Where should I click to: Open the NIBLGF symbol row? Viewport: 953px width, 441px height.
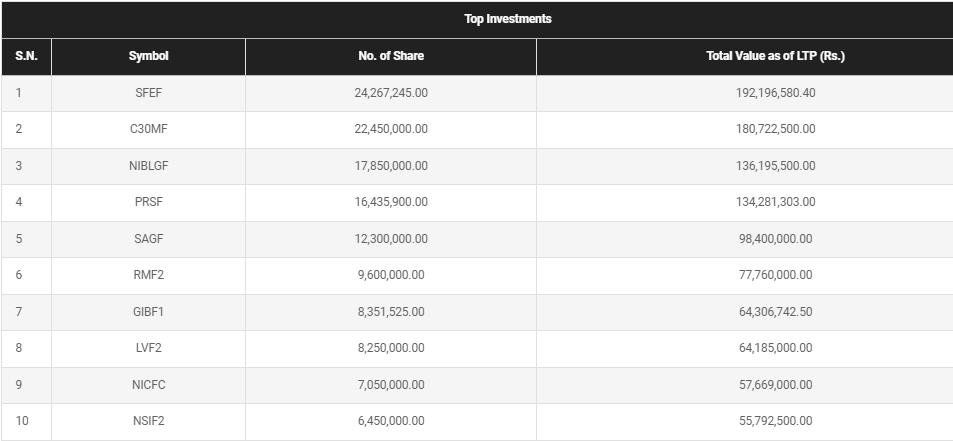click(148, 166)
